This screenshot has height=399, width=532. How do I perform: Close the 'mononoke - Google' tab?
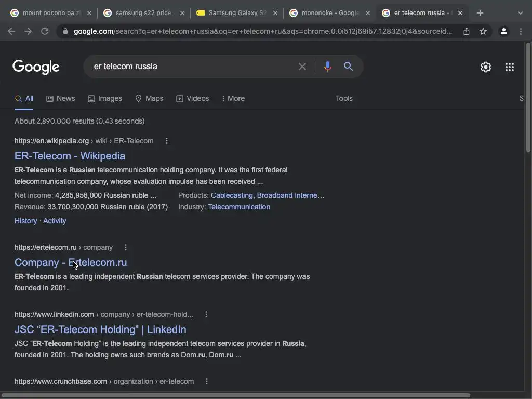pyautogui.click(x=368, y=13)
